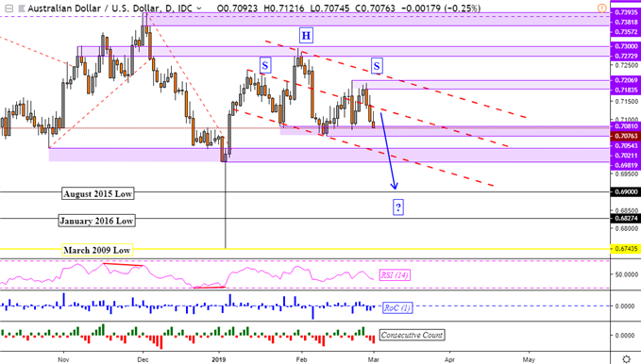This screenshot has width=641, height=364.
Task: Click the 2019 label on time axis
Action: 219,359
